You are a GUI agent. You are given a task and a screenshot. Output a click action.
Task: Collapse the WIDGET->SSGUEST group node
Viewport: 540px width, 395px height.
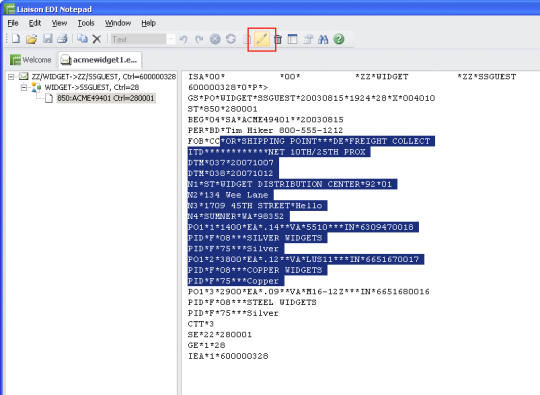tap(23, 87)
